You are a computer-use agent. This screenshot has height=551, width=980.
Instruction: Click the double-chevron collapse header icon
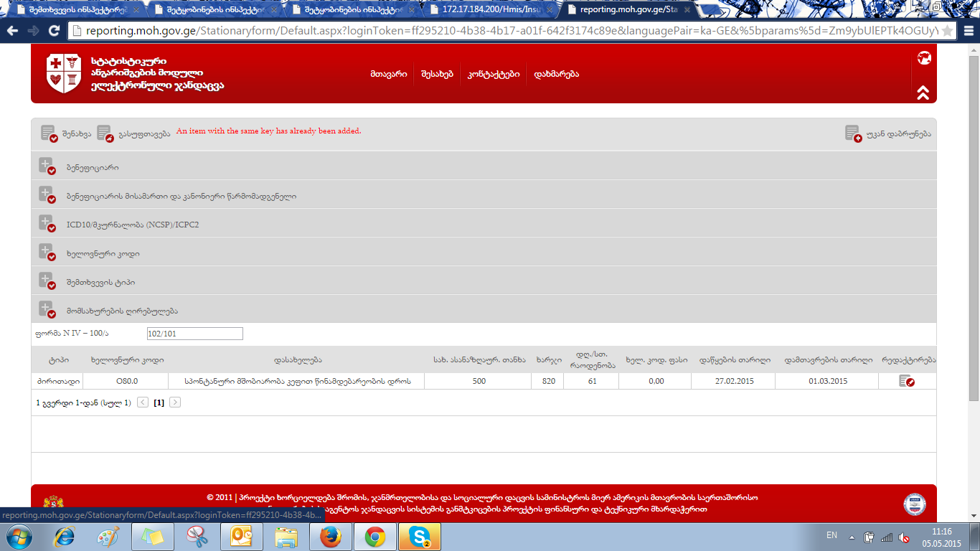tap(923, 93)
